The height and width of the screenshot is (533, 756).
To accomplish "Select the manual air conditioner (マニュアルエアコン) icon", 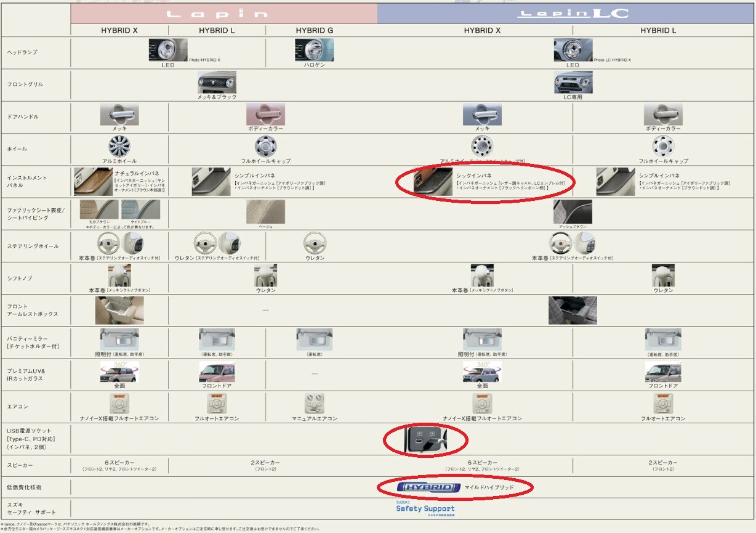I will pos(315,404).
